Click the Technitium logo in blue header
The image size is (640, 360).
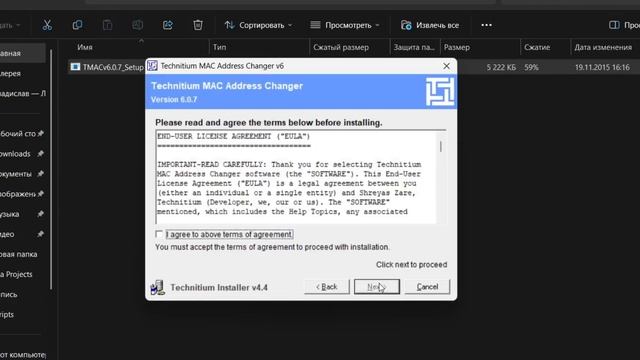440,92
